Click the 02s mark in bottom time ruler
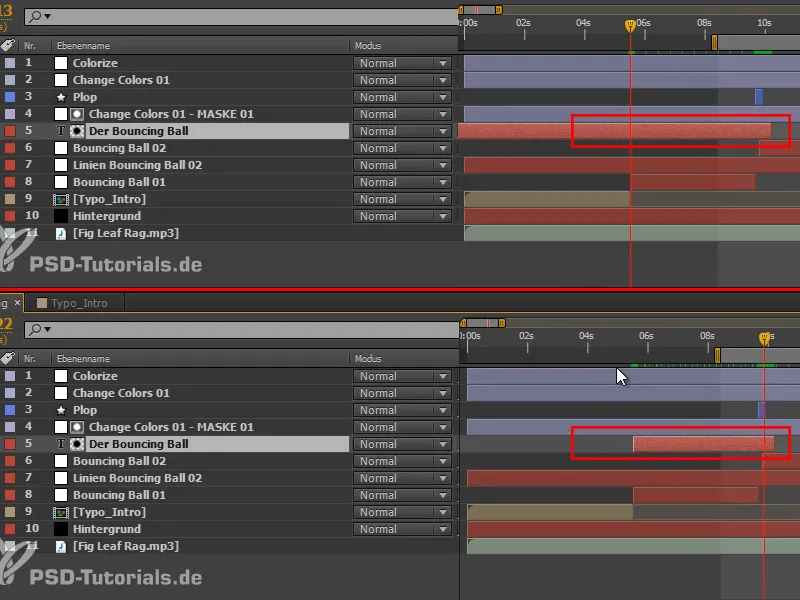 (526, 336)
